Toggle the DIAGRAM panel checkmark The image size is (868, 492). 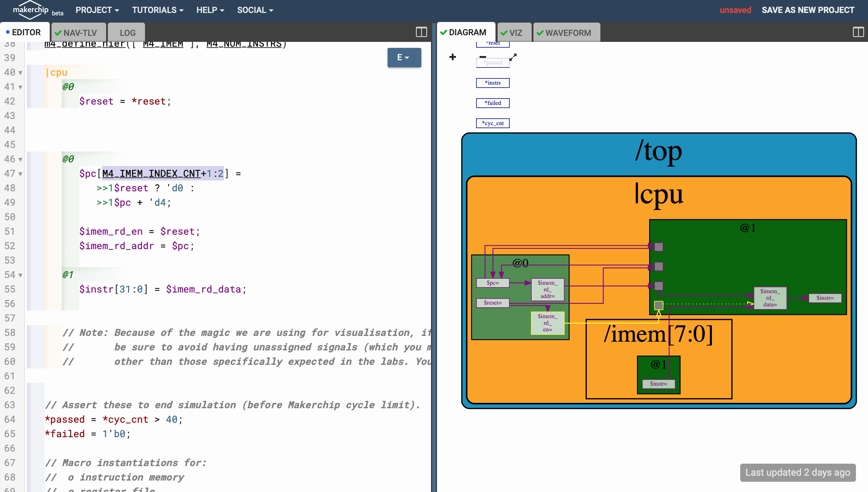[446, 32]
